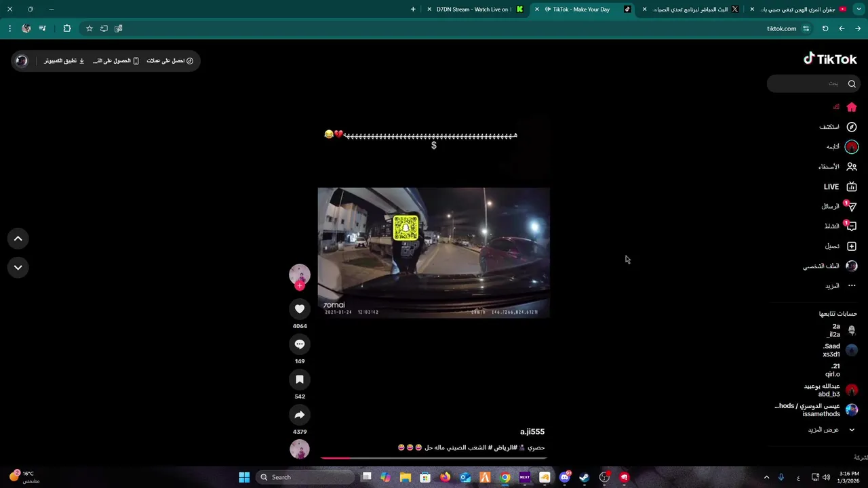This screenshot has height=488, width=868.
Task: Click the magnifier icon in TikTok search
Action: pyautogui.click(x=852, y=83)
